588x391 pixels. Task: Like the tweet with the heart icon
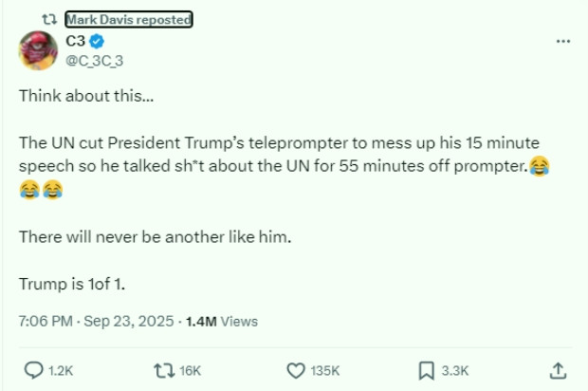coord(295,369)
